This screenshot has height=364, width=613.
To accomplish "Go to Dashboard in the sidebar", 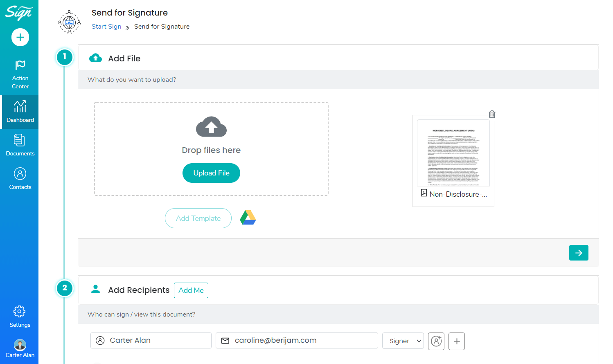I will (x=20, y=112).
